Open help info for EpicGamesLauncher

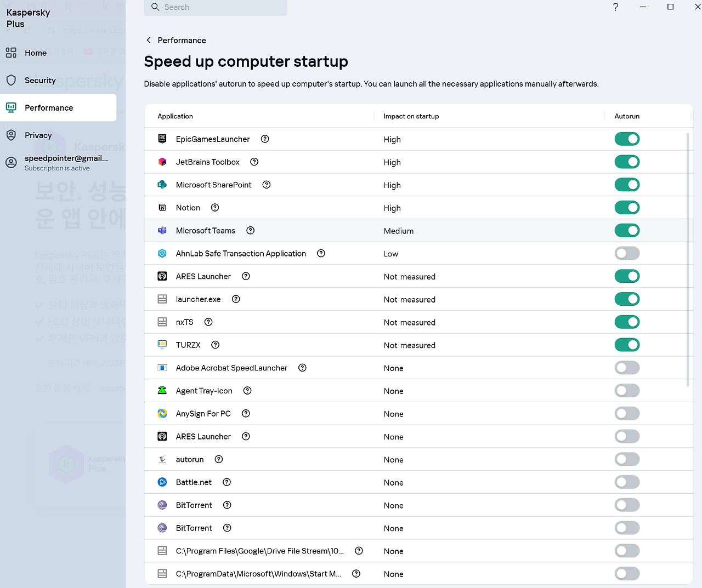pos(265,139)
